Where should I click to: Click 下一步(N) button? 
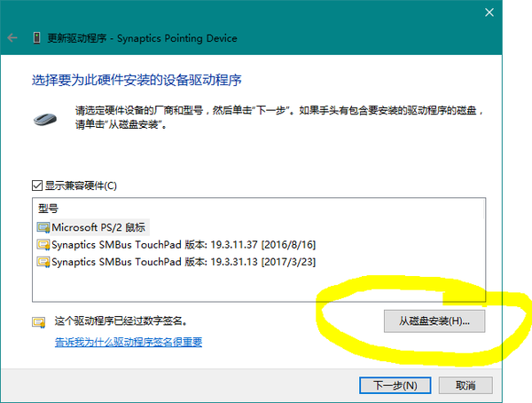click(395, 385)
